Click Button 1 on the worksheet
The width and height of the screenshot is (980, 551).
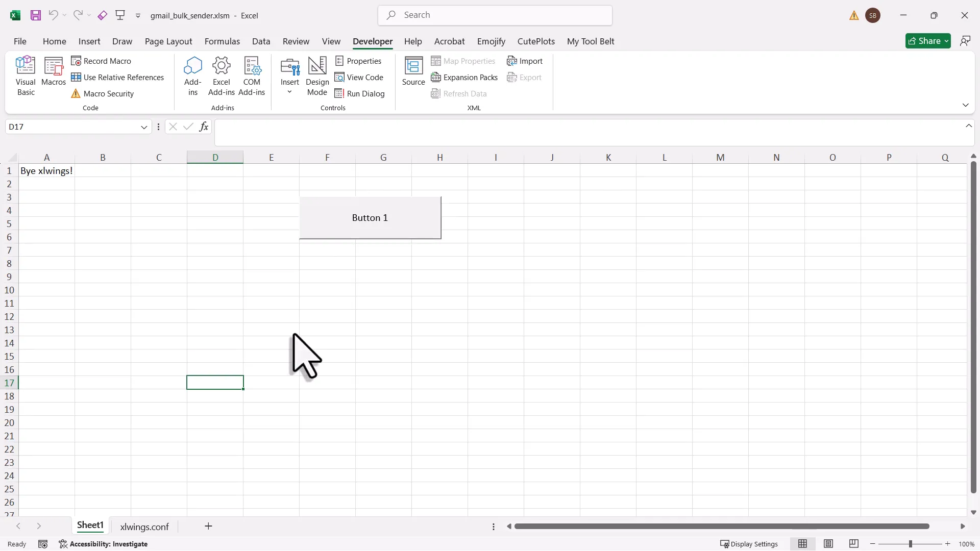[x=370, y=218]
